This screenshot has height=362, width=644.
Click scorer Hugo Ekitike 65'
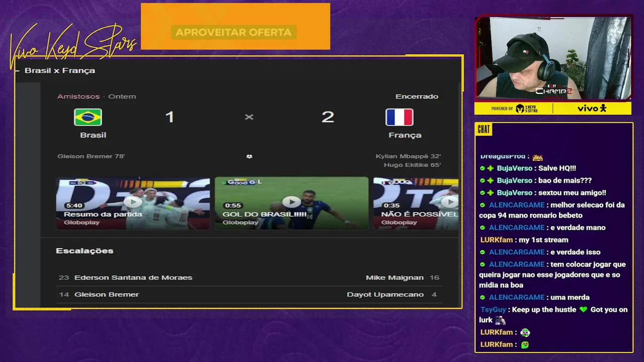point(412,165)
